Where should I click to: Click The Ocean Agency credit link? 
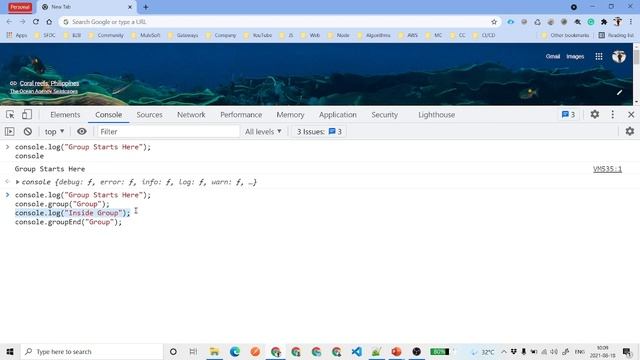click(44, 91)
